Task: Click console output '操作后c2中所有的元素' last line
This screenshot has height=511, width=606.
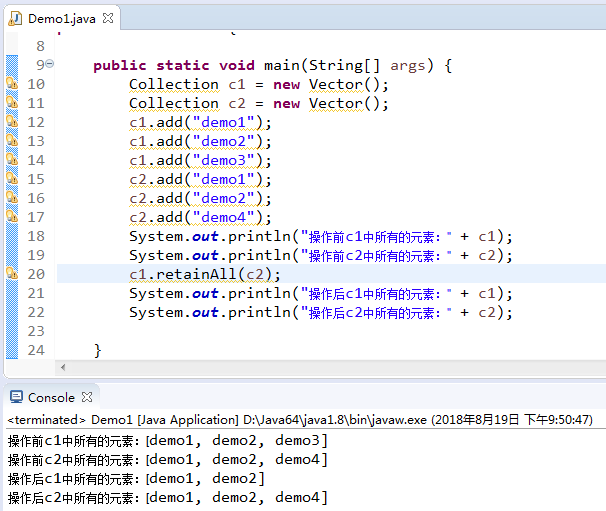Action: (168, 497)
